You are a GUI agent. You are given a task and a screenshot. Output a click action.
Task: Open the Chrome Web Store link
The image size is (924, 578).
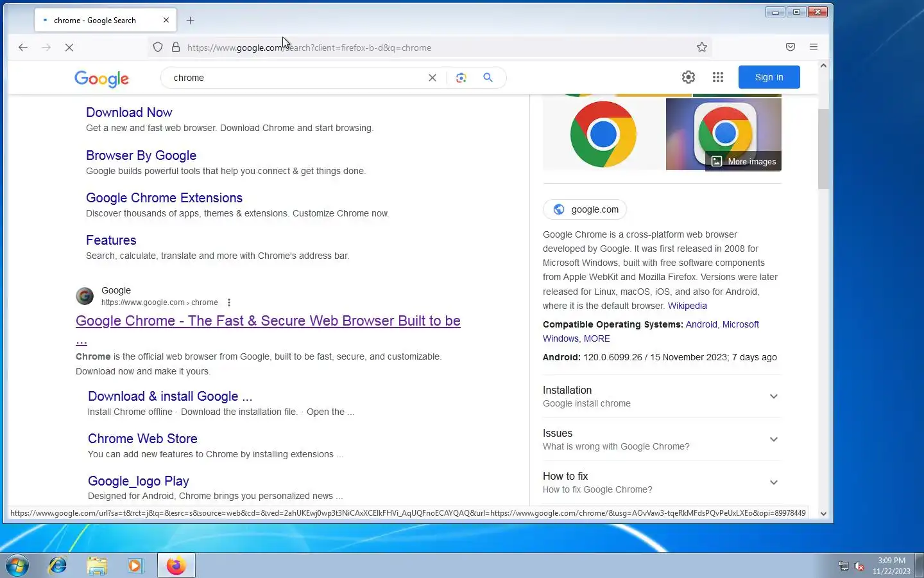[142, 439]
